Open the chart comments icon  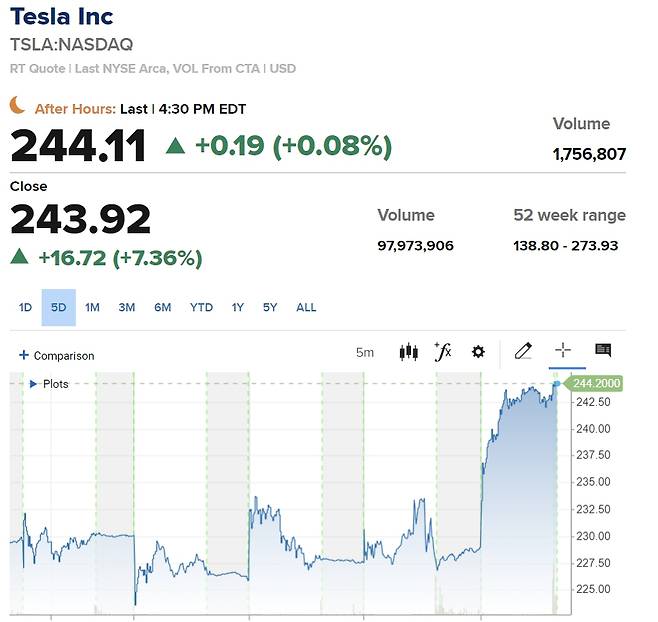point(603,350)
